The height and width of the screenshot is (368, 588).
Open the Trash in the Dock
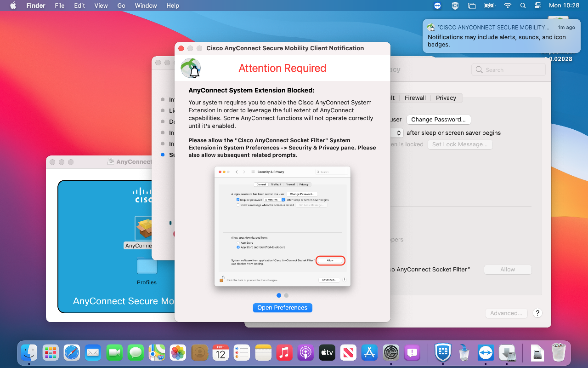(559, 353)
